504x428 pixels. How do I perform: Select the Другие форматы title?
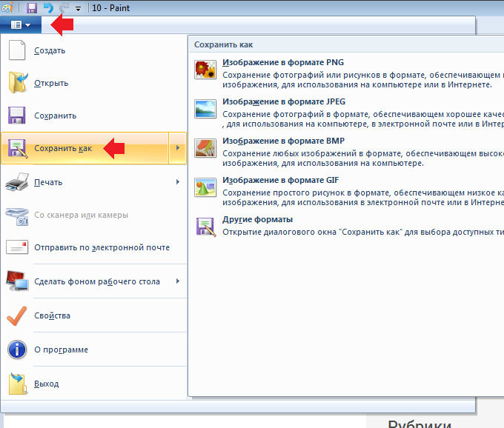coord(257,219)
